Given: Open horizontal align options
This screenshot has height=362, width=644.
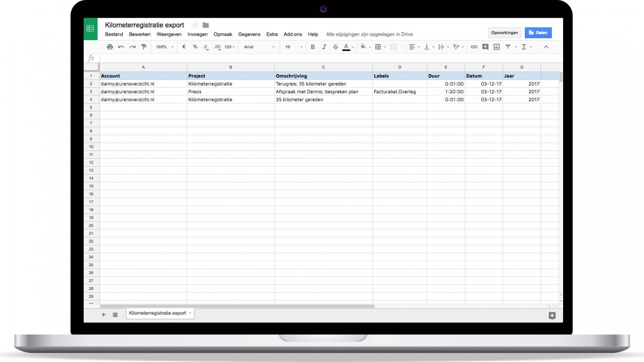Looking at the screenshot, I should click(414, 47).
